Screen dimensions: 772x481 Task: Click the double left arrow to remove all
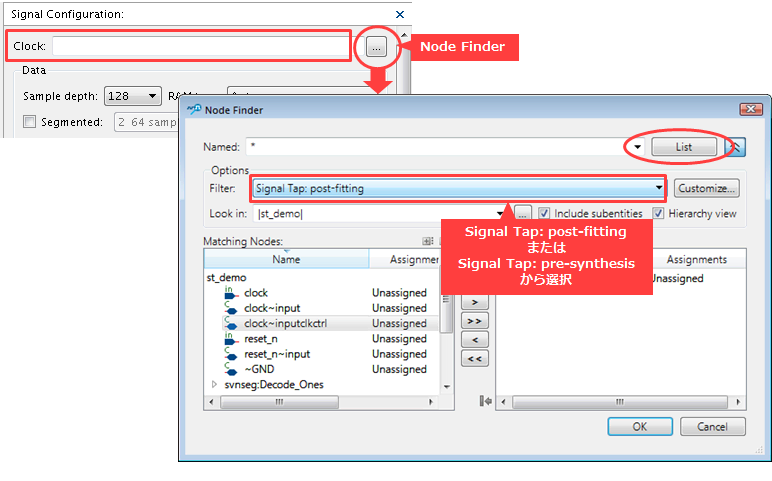pyautogui.click(x=475, y=359)
